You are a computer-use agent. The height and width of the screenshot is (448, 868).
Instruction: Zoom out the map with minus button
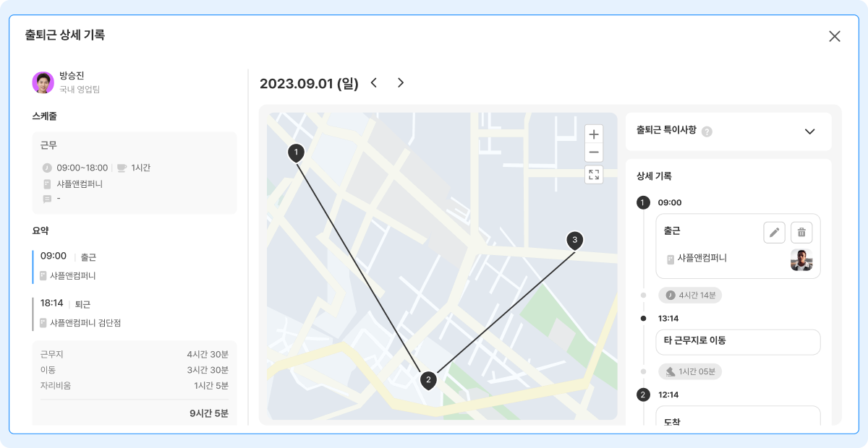pos(594,152)
